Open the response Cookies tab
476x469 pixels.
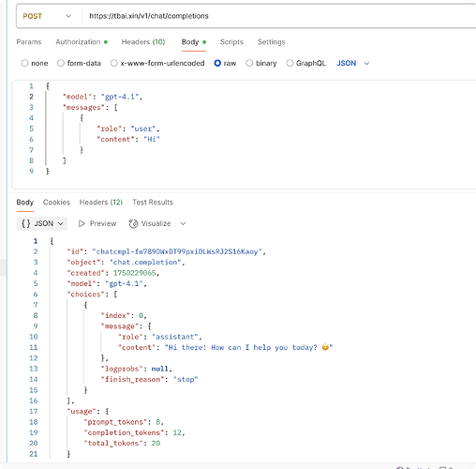[56, 203]
